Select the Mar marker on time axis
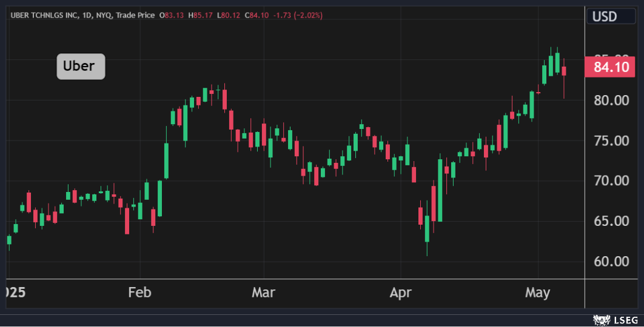644x327 pixels. 263,292
